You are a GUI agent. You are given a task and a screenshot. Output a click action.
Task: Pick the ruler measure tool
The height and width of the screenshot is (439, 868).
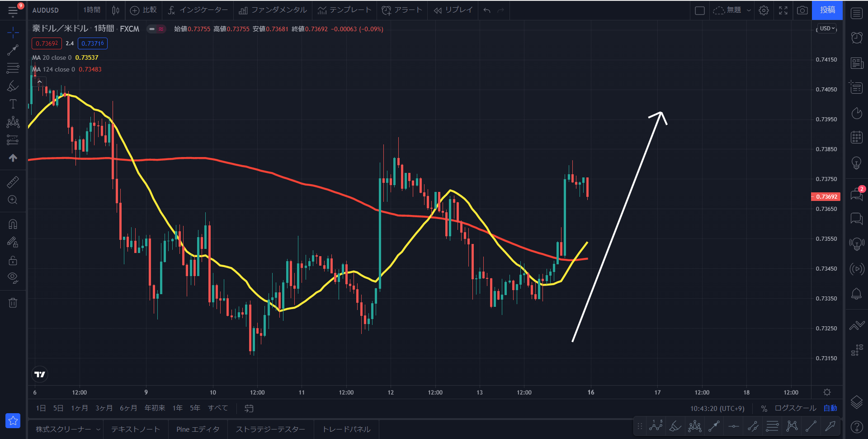(x=13, y=182)
